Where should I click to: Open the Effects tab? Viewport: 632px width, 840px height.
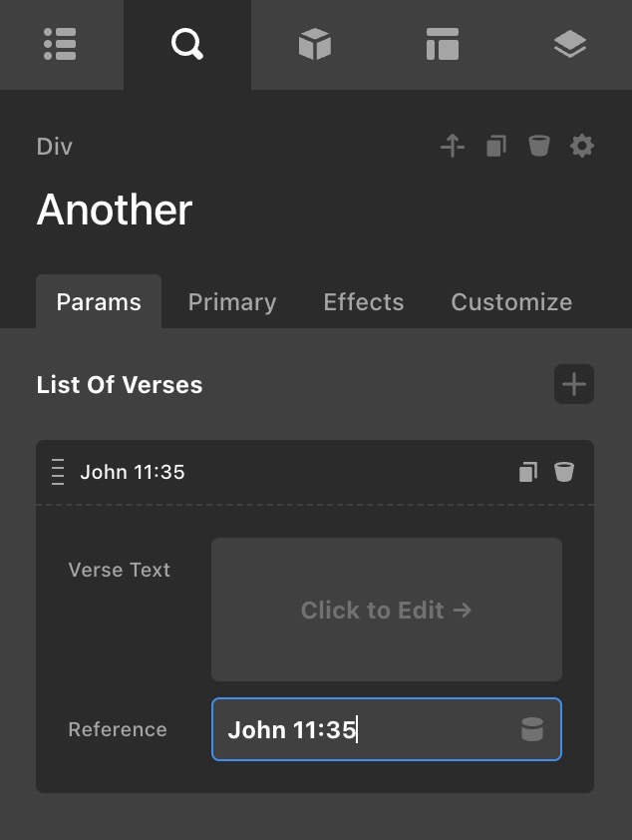pyautogui.click(x=364, y=302)
